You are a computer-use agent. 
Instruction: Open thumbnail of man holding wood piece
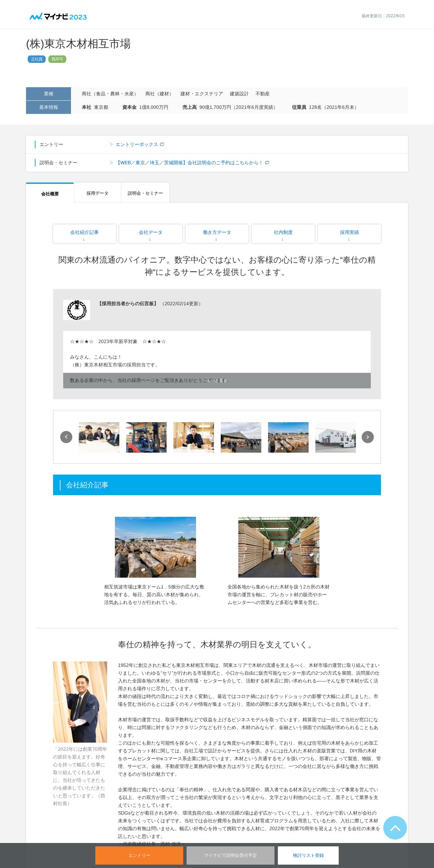click(194, 437)
